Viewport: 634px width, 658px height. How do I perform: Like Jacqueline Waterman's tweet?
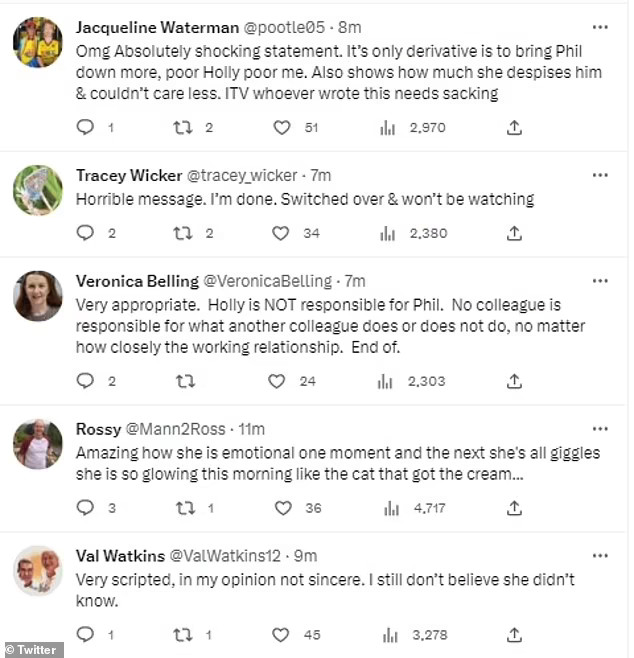(x=283, y=127)
